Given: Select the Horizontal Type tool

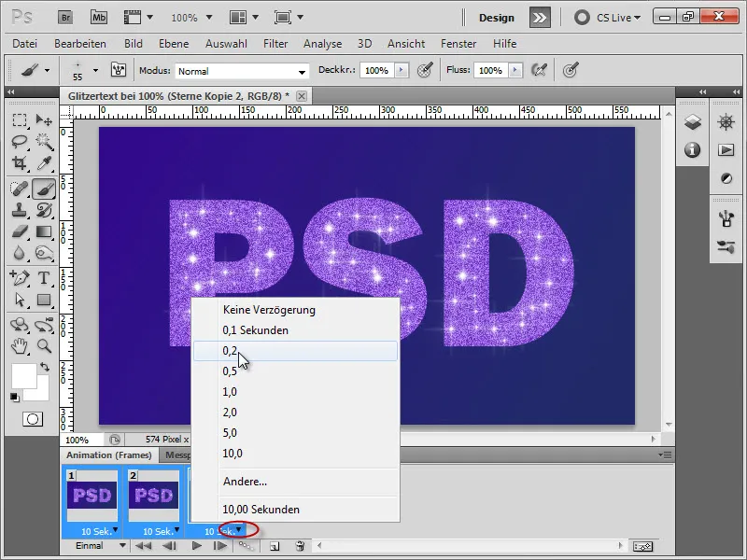Looking at the screenshot, I should [44, 277].
